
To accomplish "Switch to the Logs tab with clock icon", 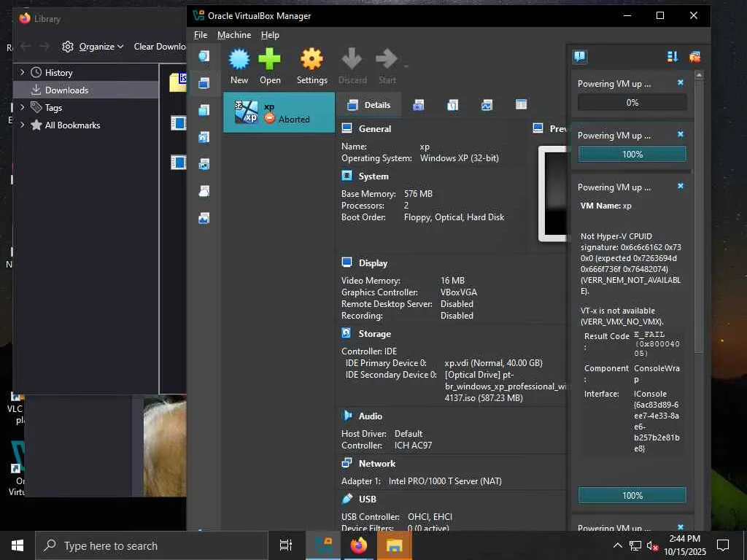I will (452, 105).
